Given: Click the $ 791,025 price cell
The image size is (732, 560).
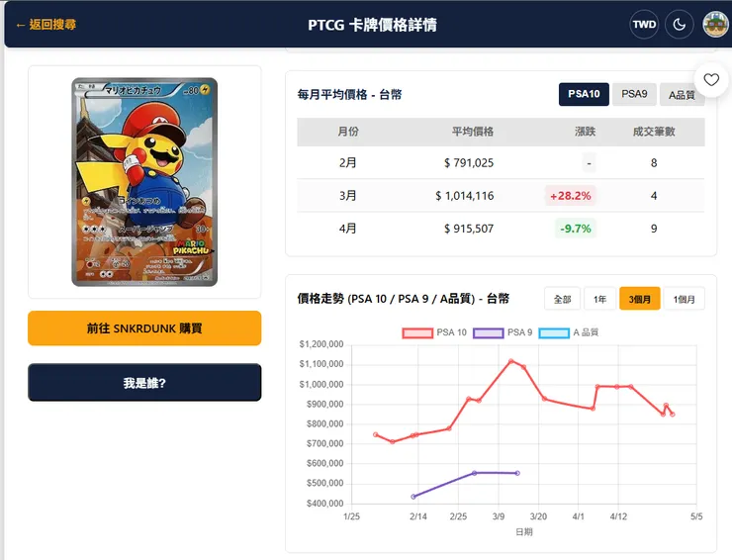Looking at the screenshot, I should (469, 162).
